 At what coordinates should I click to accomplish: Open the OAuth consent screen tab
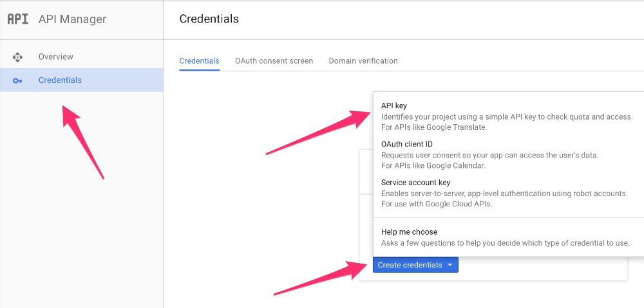274,60
